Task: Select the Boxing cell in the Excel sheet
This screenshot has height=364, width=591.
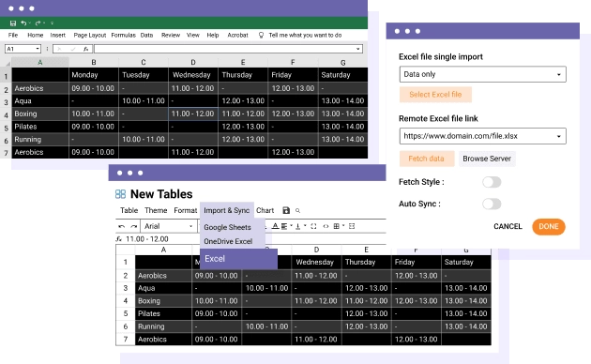Action: [40, 114]
